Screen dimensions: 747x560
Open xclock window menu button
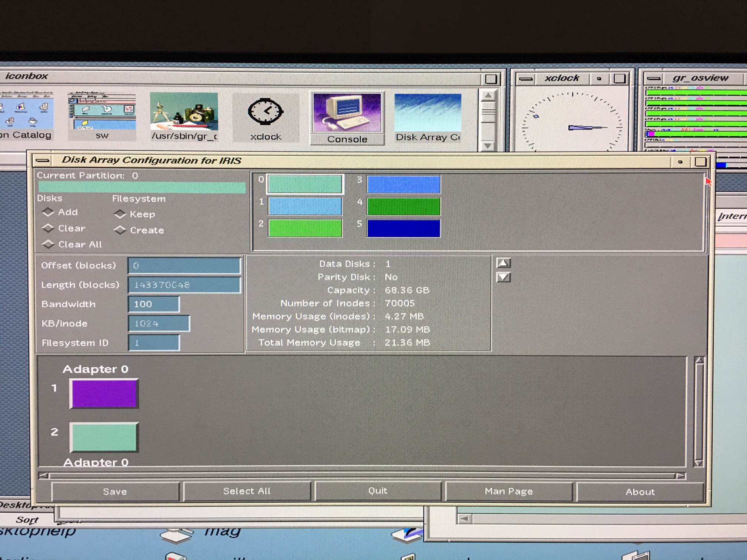pyautogui.click(x=525, y=79)
